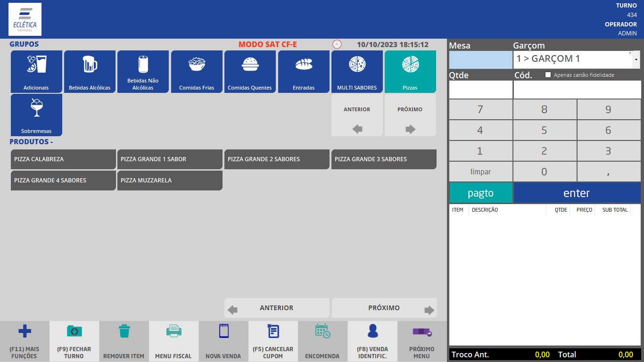Screen dimensions: 644x362
Task: Open the Encomenda calendar button
Action: 322,341
